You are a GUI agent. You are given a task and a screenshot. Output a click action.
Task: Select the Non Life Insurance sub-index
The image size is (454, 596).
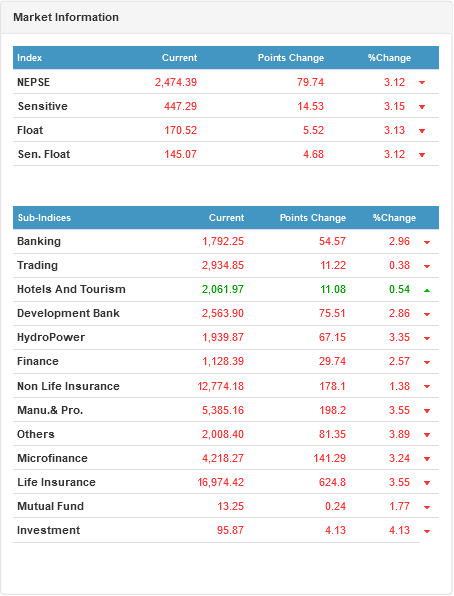pyautogui.click(x=68, y=386)
